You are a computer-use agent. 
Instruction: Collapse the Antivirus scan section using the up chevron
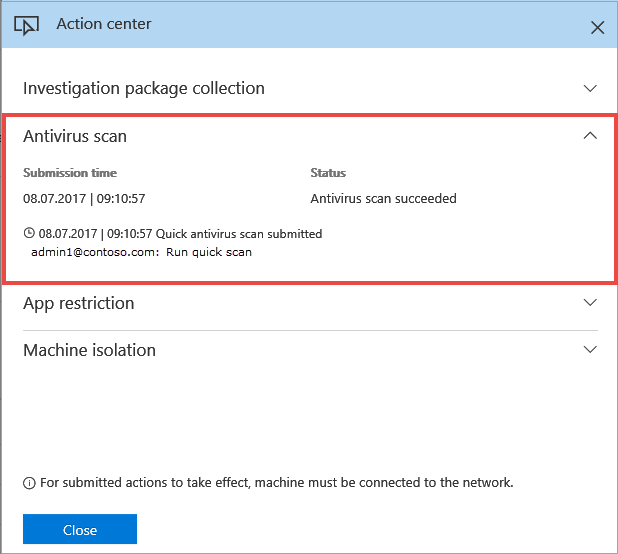click(590, 136)
